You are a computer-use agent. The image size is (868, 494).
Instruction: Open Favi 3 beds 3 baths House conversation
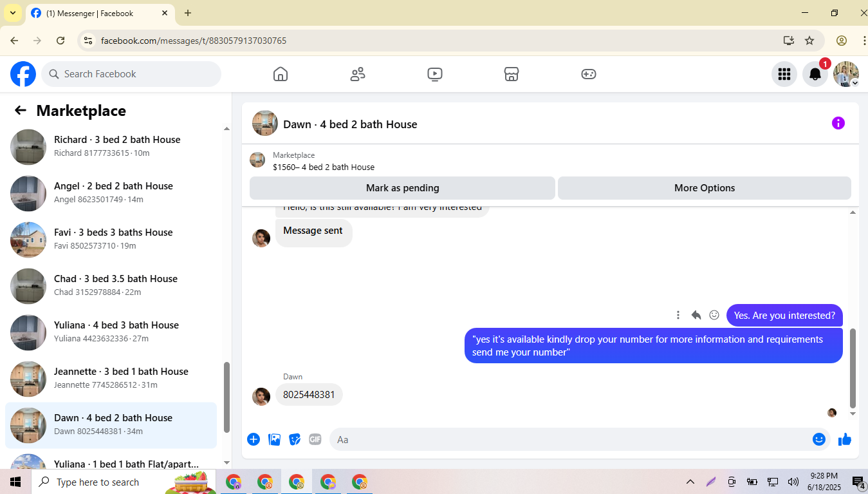pyautogui.click(x=111, y=240)
